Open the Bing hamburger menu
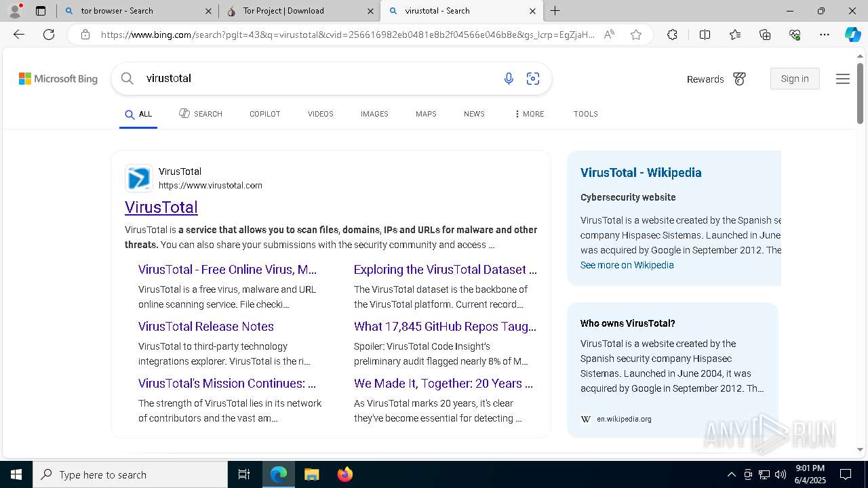This screenshot has width=868, height=488. tap(843, 79)
